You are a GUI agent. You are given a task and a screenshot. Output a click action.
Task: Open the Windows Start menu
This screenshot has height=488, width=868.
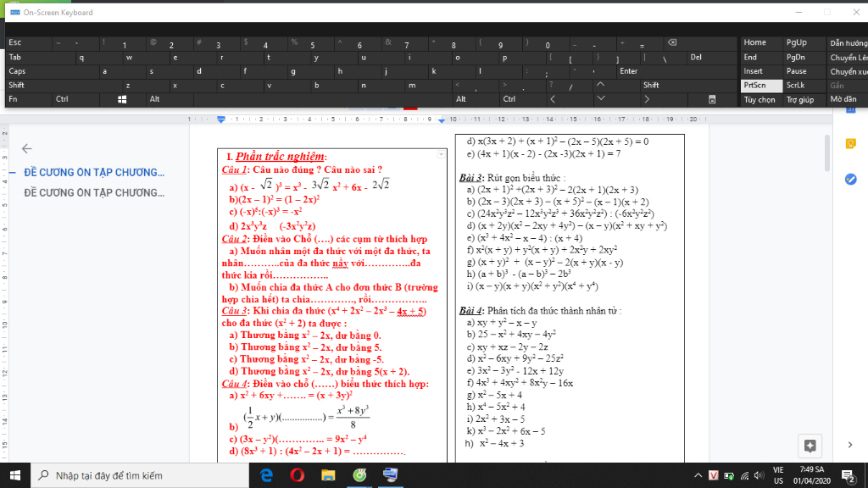15,475
